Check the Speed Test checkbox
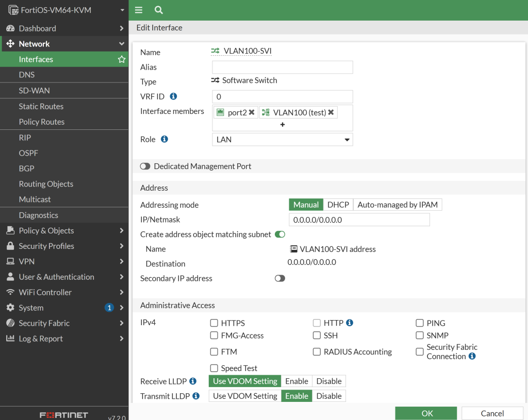528x420 pixels. pyautogui.click(x=214, y=368)
